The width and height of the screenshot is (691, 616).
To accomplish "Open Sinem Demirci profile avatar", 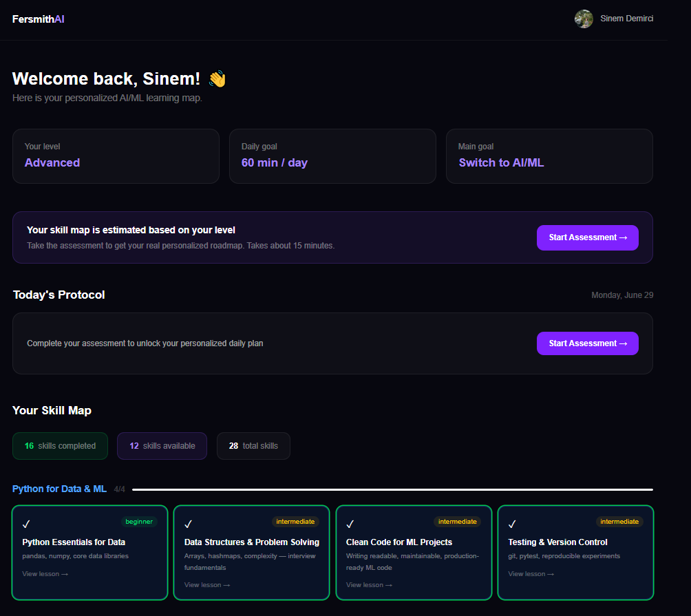I will click(x=584, y=19).
